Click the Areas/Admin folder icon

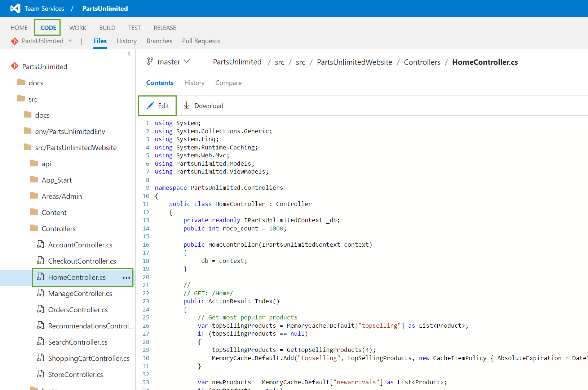tap(34, 196)
